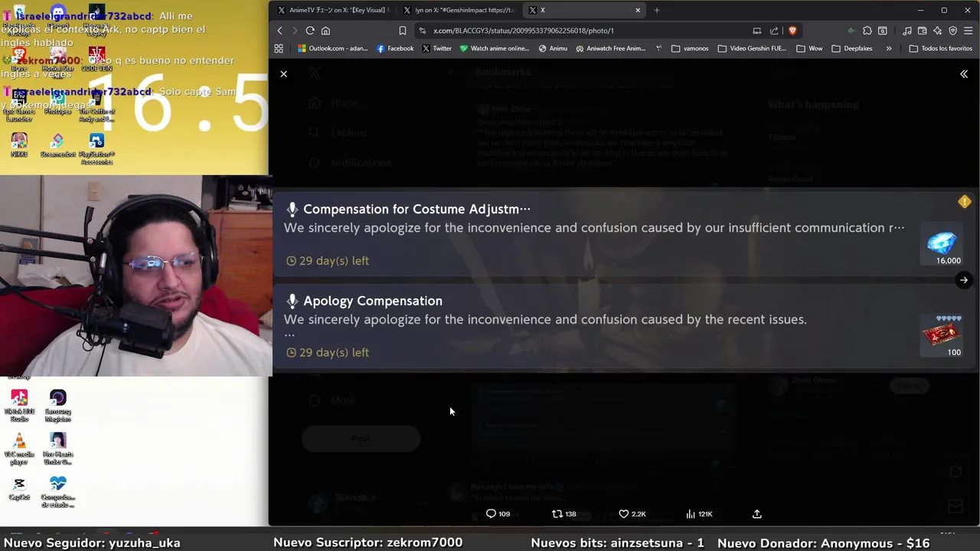Open the extensions puzzle icon
The height and width of the screenshot is (551, 980).
(x=867, y=31)
